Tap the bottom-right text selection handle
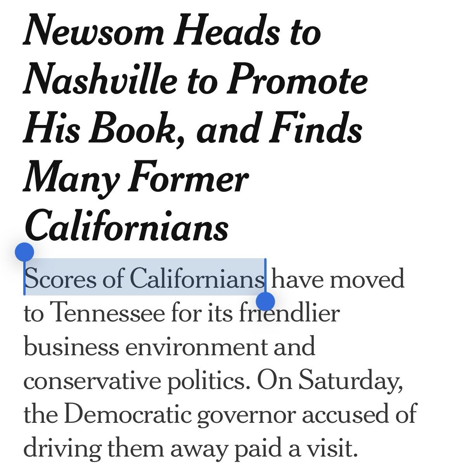Image resolution: width=454 pixels, height=476 pixels. 266,301
